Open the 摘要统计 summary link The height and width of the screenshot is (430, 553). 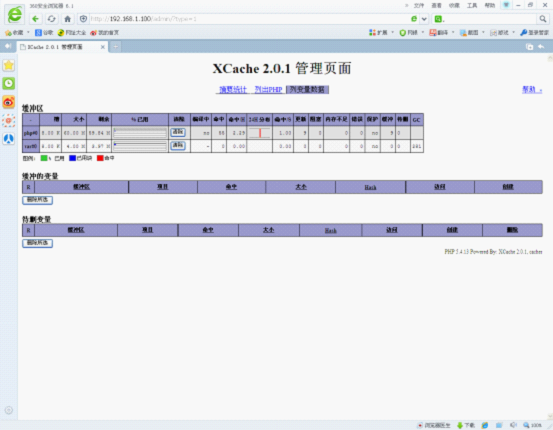point(233,90)
